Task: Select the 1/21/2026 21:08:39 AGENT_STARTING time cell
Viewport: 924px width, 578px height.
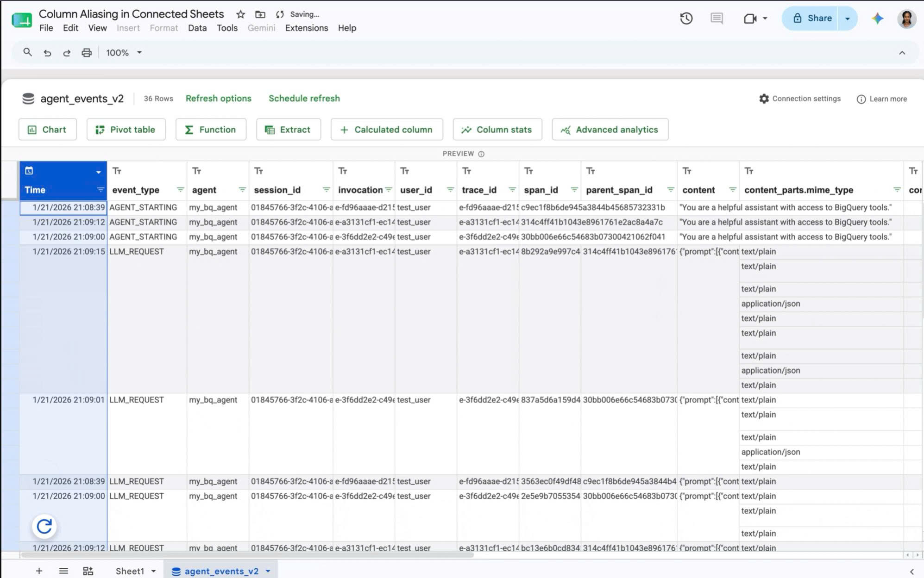Action: [63, 207]
